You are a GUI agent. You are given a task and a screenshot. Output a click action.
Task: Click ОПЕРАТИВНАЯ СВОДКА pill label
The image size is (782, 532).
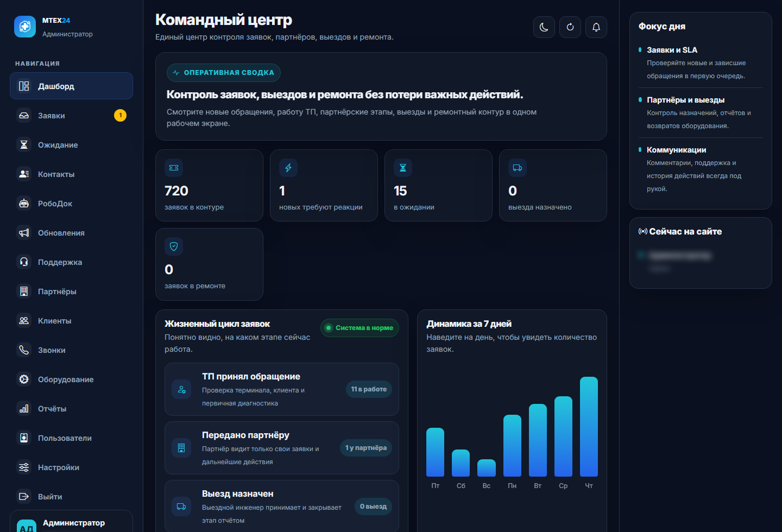click(224, 72)
